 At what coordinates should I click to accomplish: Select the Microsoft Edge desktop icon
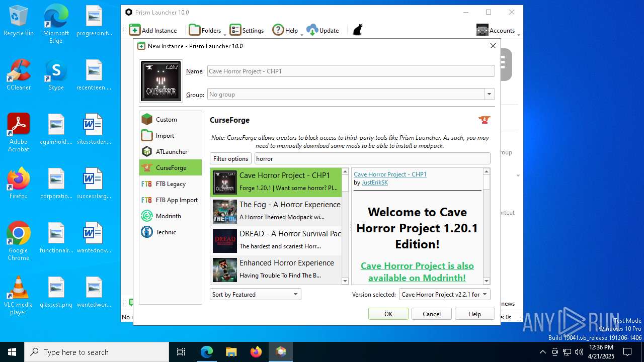tap(56, 24)
